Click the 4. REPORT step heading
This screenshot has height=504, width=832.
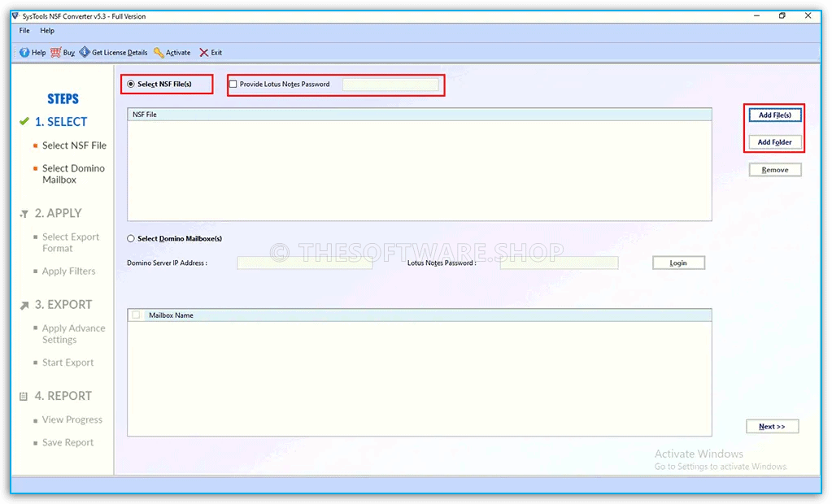click(x=63, y=396)
